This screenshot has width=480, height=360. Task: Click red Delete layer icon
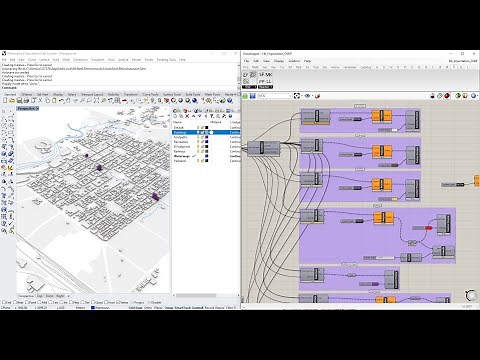187,116
